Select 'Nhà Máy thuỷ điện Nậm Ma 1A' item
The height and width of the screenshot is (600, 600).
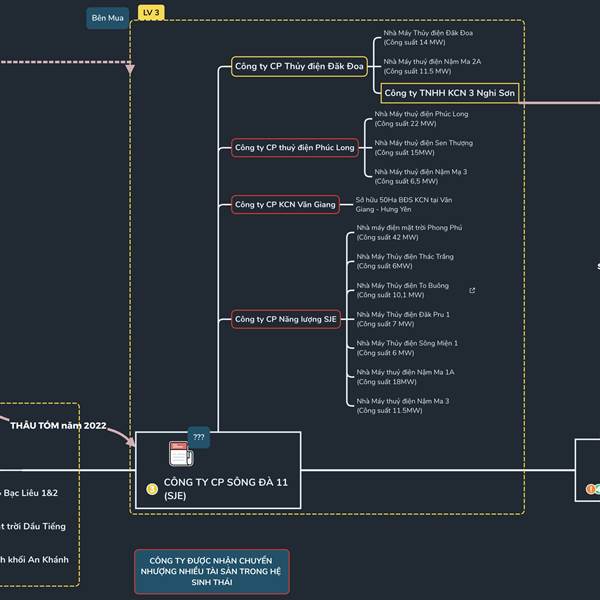coord(405,377)
